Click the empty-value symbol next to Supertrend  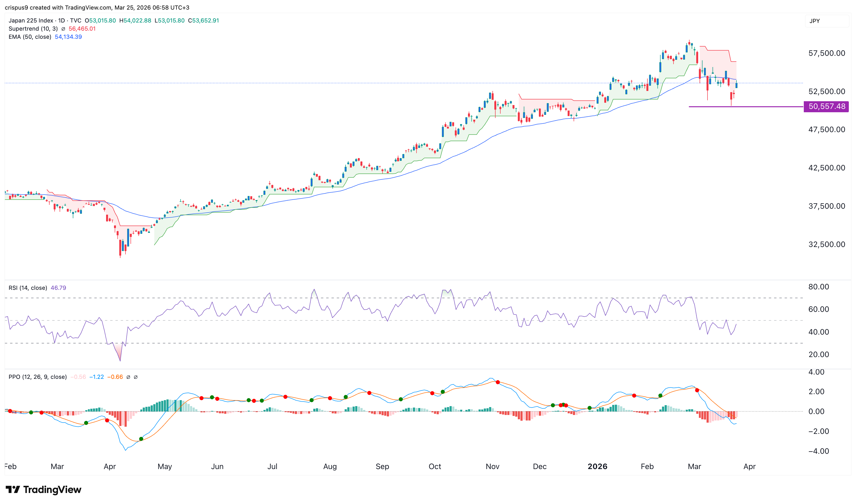coord(63,29)
